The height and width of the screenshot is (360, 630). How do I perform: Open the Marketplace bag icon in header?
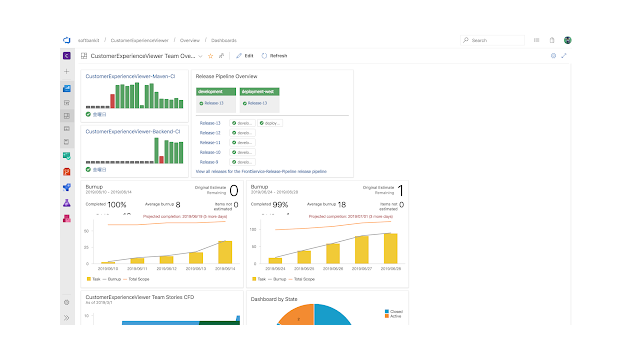pos(552,40)
